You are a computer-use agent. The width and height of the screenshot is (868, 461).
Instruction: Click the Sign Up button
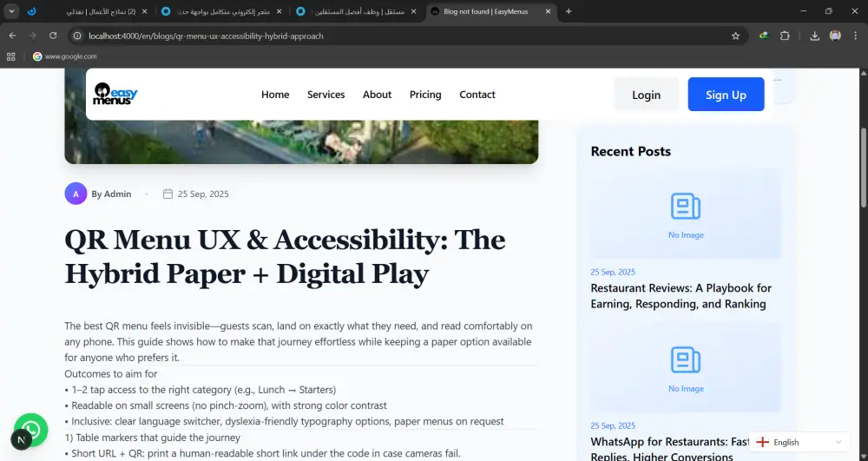[726, 95]
